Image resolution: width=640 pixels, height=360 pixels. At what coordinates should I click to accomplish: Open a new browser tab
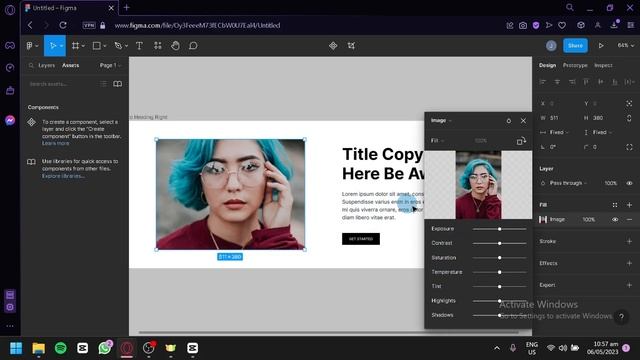click(x=127, y=7)
